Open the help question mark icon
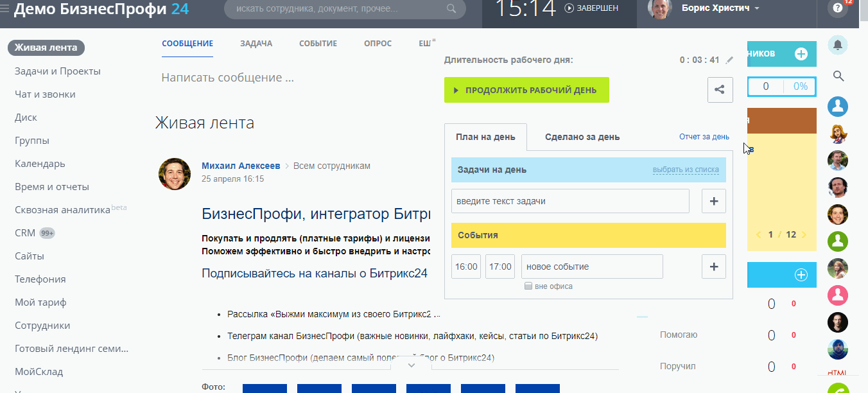 [837, 8]
